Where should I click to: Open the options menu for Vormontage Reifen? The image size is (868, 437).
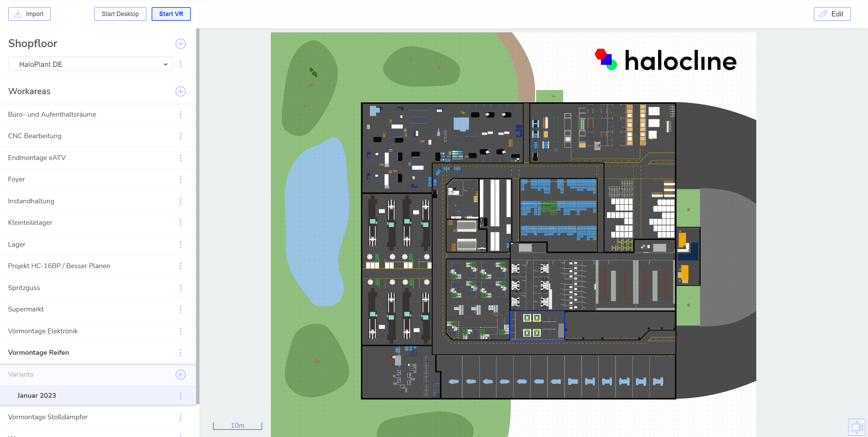180,353
